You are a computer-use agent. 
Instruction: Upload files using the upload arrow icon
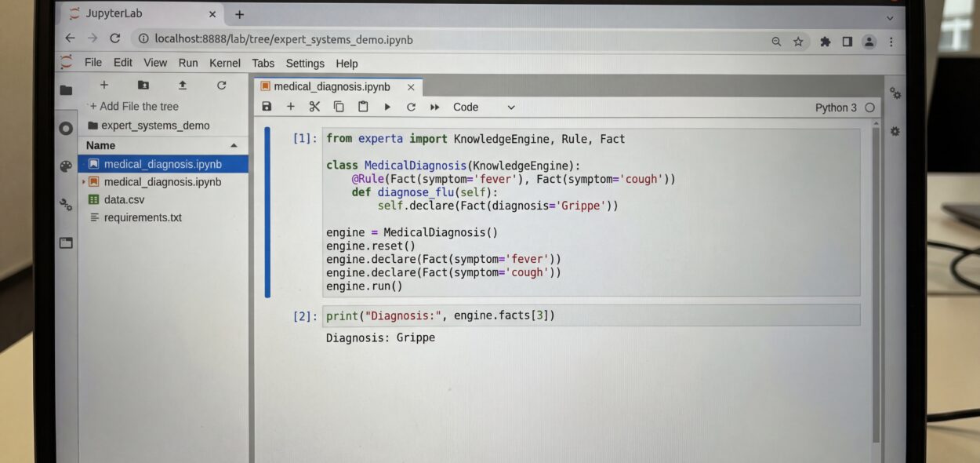[183, 86]
